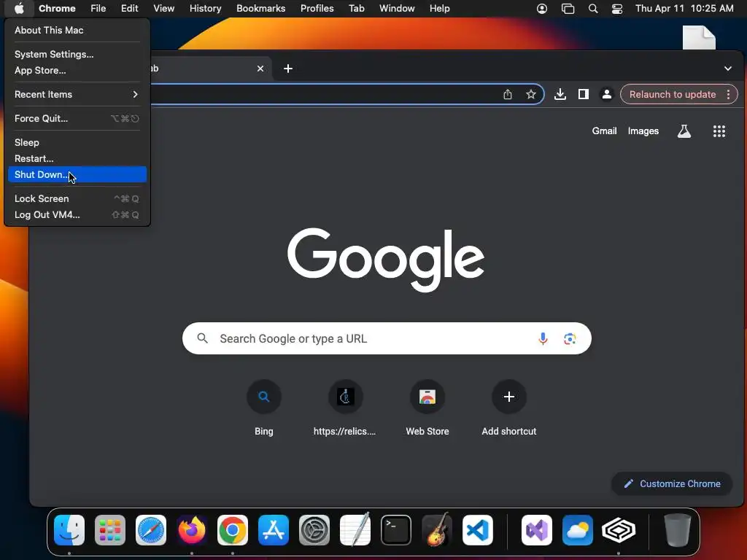
Task: Launch Safari from the Dock
Action: point(151,530)
